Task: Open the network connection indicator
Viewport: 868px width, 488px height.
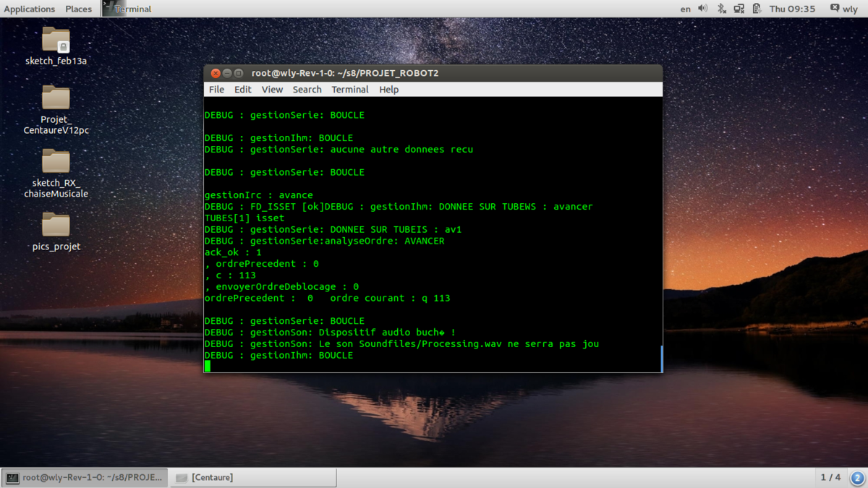Action: pyautogui.click(x=739, y=9)
